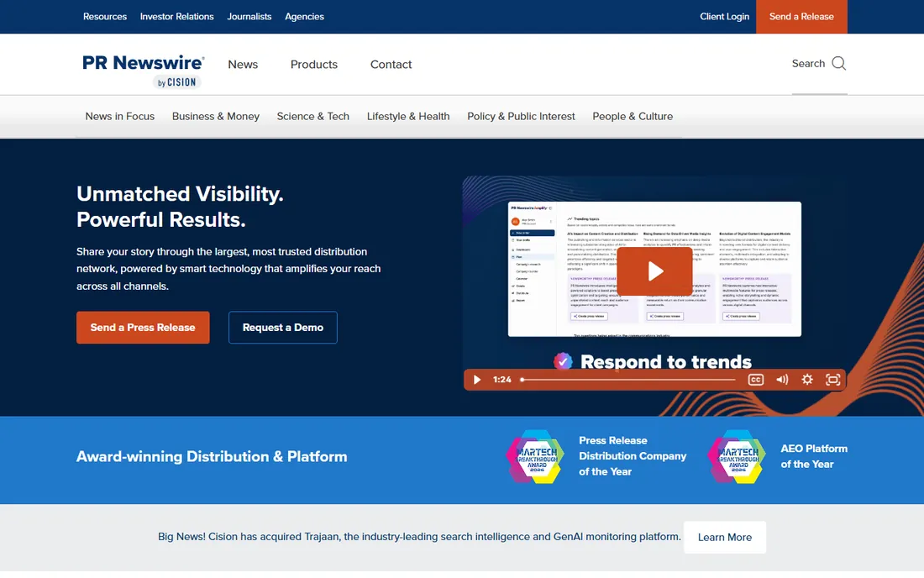This screenshot has height=578, width=924.
Task: Click the Search label in header
Action: click(x=808, y=64)
